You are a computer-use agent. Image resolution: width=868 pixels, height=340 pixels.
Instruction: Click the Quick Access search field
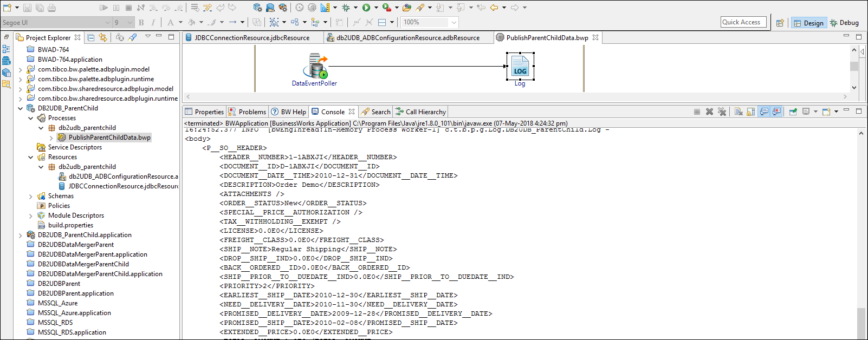743,22
